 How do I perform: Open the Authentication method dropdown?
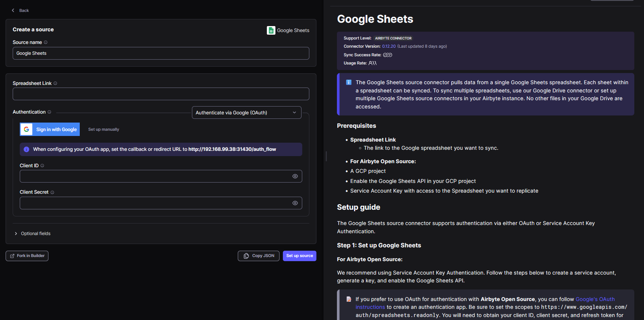tap(246, 113)
